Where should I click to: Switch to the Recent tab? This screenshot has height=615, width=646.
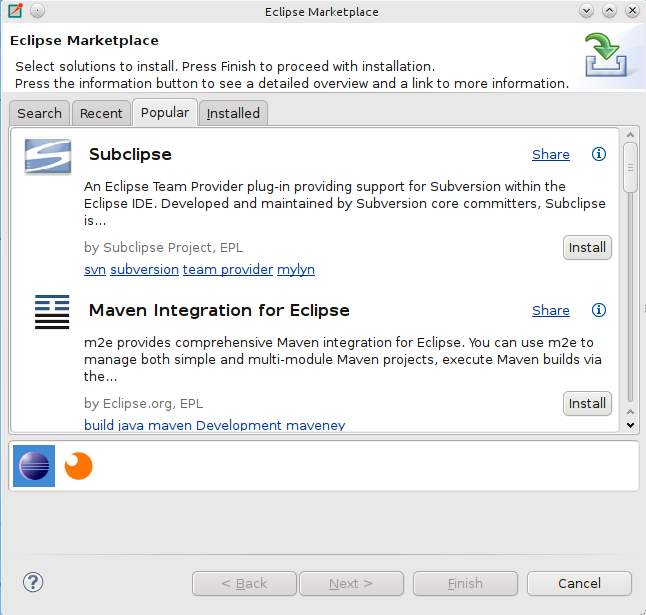101,113
